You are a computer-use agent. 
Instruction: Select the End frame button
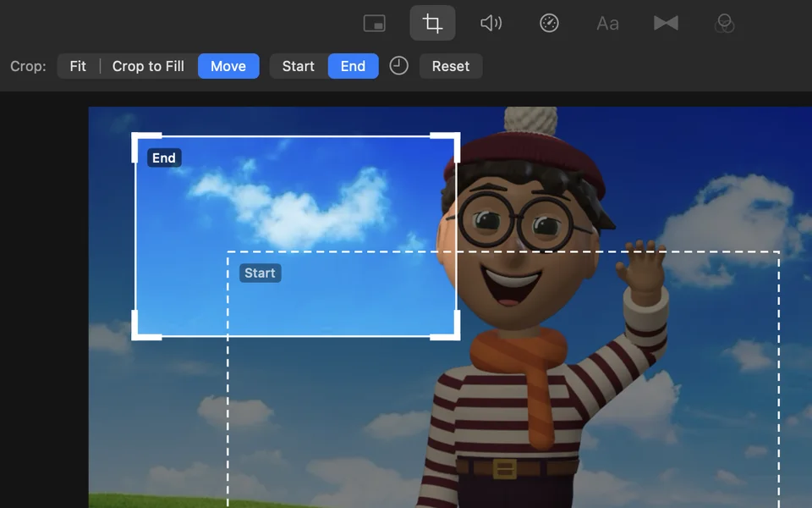click(x=354, y=66)
